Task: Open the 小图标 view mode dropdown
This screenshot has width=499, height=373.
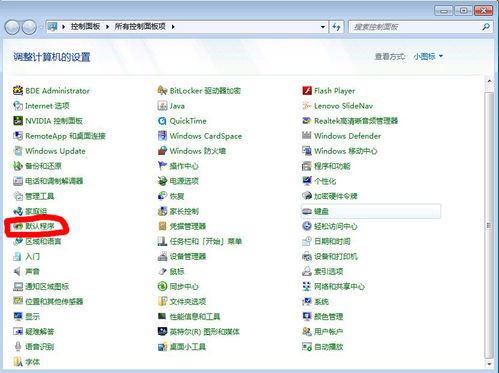Action: pos(428,56)
